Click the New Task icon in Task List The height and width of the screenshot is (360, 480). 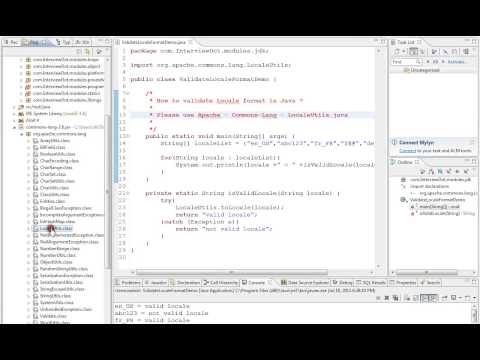click(397, 52)
